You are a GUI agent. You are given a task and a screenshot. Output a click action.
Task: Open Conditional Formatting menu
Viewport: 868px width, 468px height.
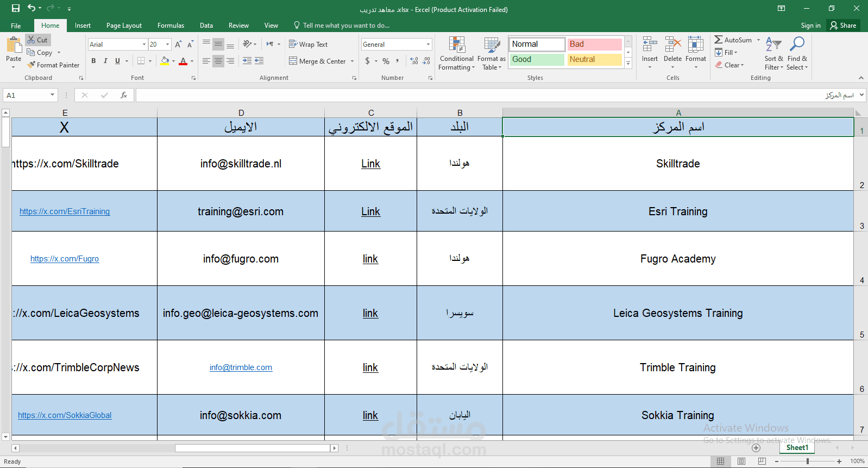457,53
